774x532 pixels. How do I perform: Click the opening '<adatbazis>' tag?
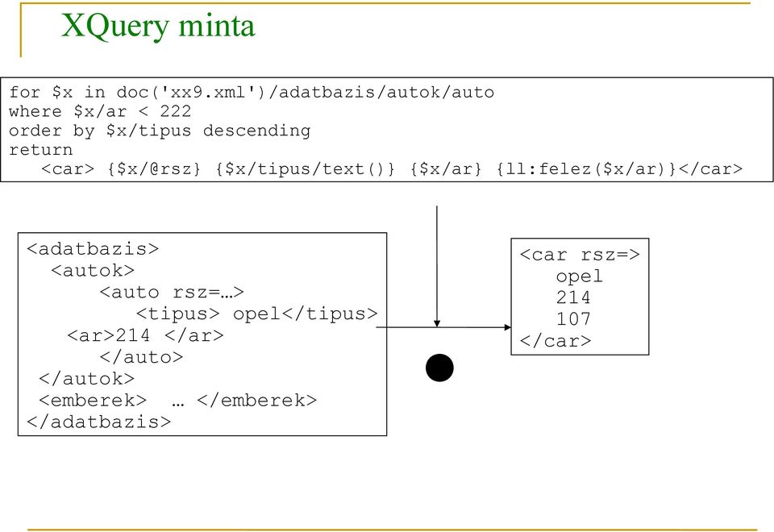coord(93,248)
